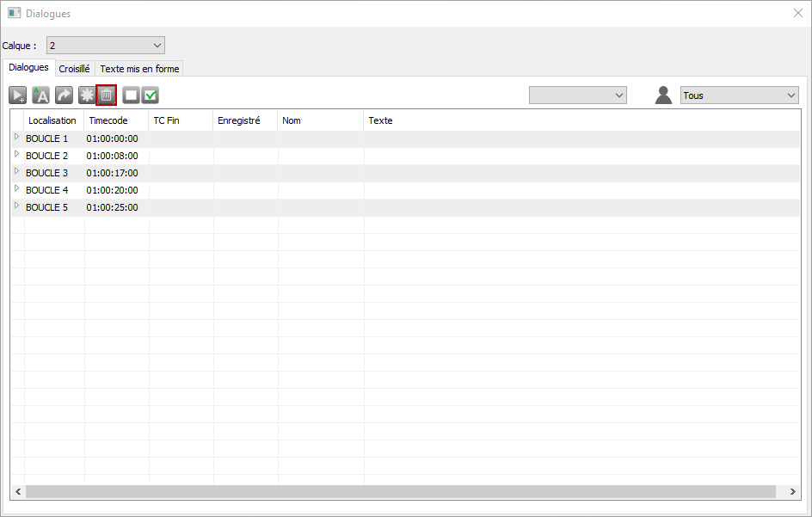The width and height of the screenshot is (812, 517).
Task: Click the add dialogue play-plus icon
Action: [18, 95]
